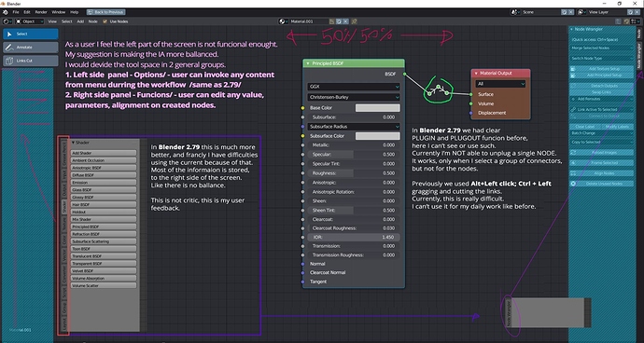644x343 pixels.
Task: Open the Copy to Selected menu
Action: point(602,142)
